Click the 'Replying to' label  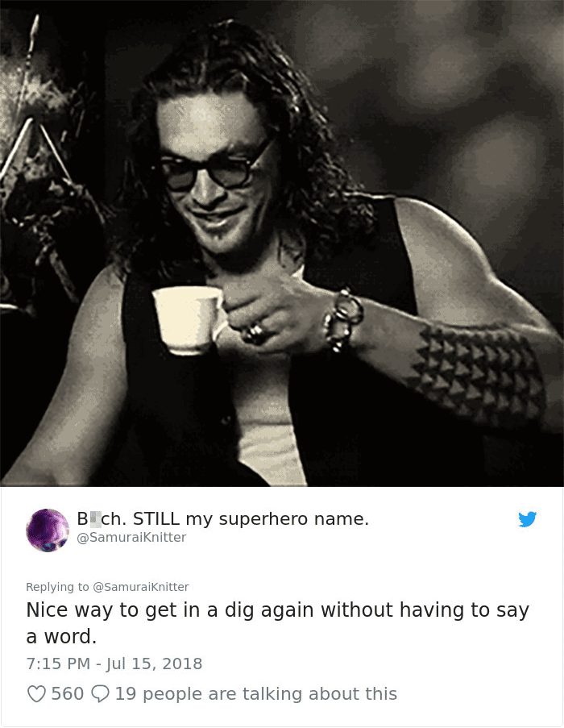click(57, 587)
